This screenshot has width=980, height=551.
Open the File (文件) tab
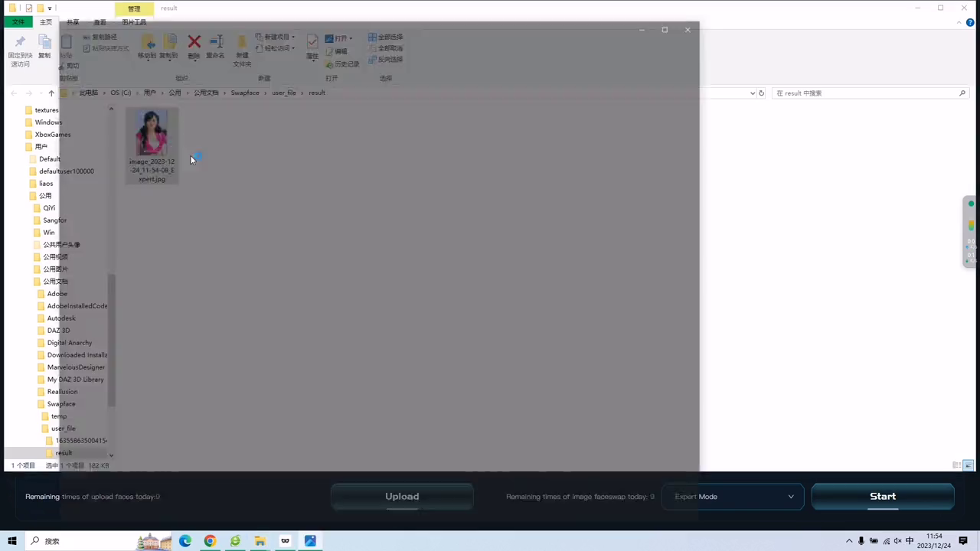point(18,22)
